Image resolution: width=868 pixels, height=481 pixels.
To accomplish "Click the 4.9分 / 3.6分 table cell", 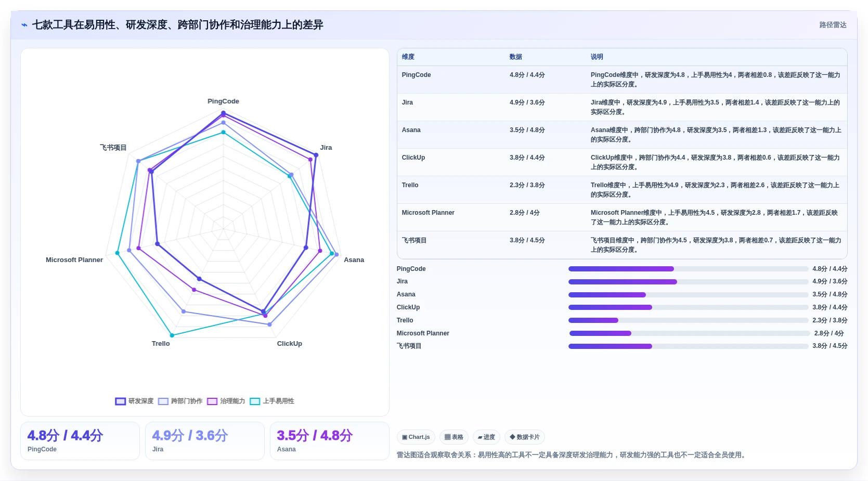I will tap(527, 102).
